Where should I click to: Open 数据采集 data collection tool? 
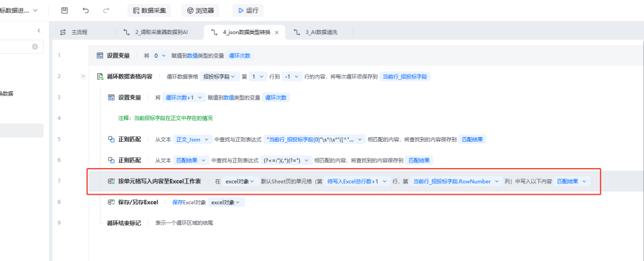[x=149, y=11]
